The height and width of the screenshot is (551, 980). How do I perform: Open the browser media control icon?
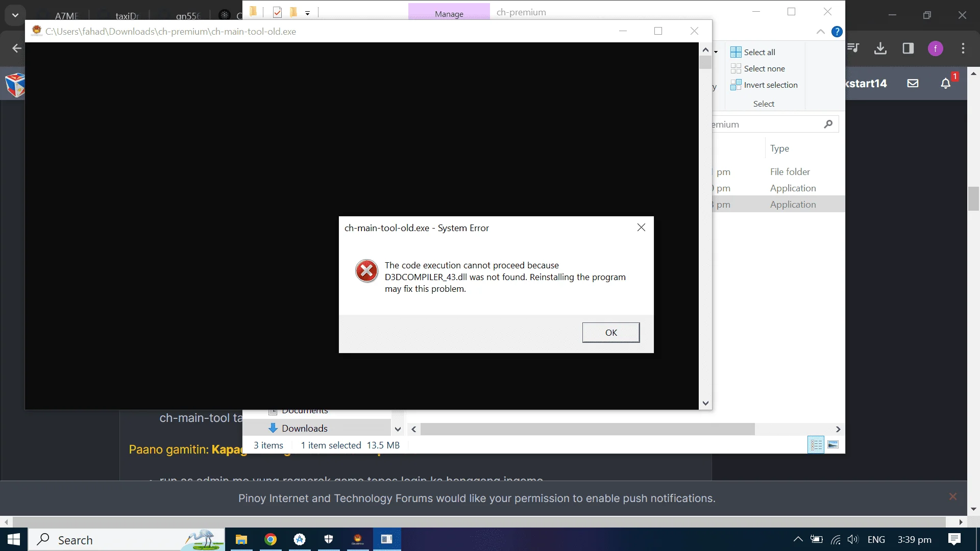point(853,48)
